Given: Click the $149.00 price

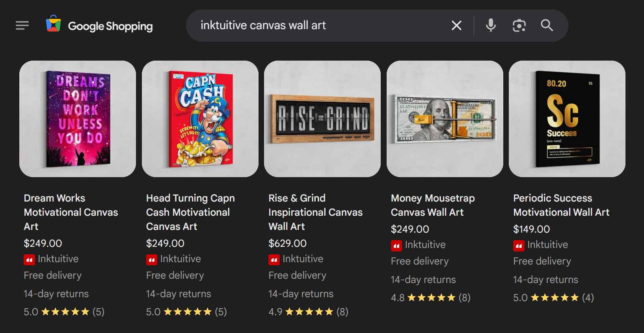Looking at the screenshot, I should [x=531, y=229].
